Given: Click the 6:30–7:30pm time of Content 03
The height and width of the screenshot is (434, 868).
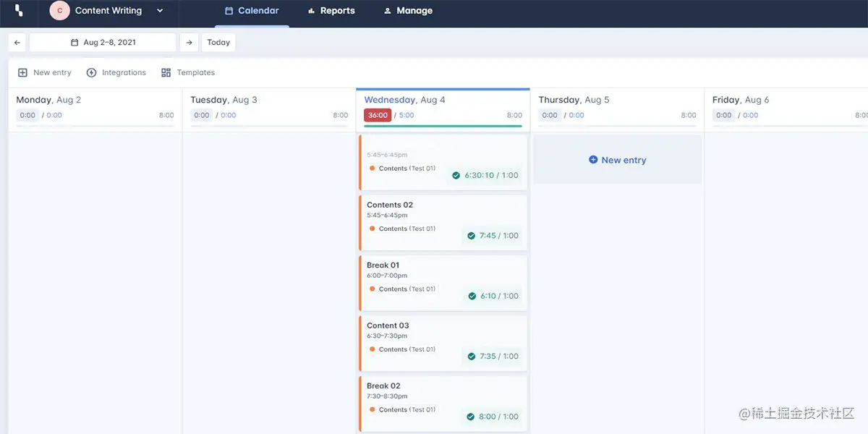Looking at the screenshot, I should click(387, 336).
